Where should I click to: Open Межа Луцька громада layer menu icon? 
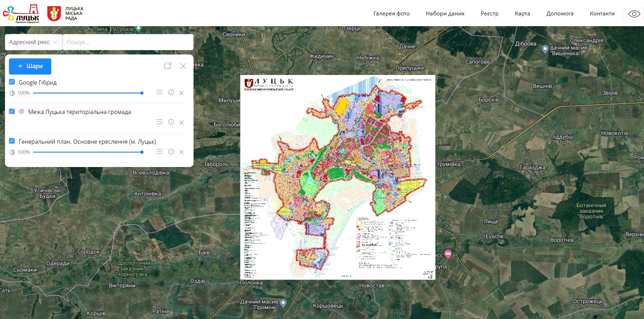159,122
